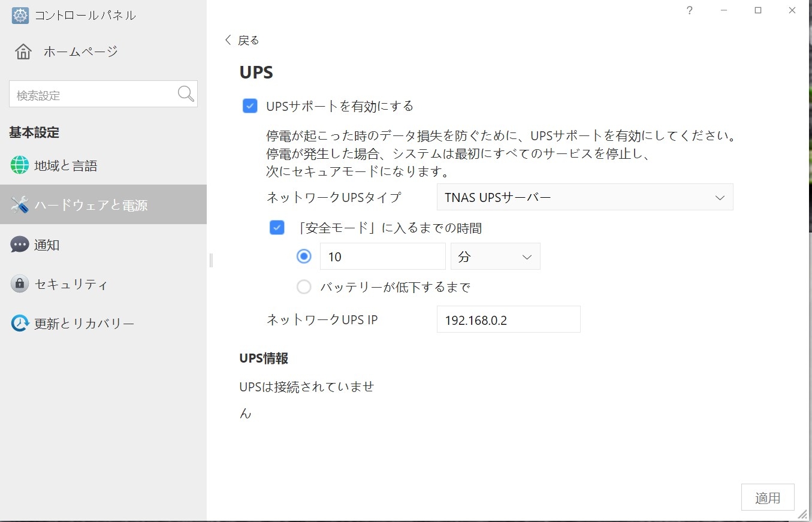Click the Control Panel gear icon
Screen dimensions: 812x522
[x=20, y=16]
